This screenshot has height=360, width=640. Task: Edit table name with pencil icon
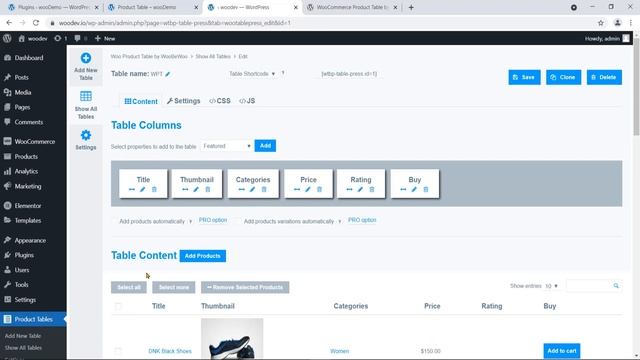click(168, 74)
